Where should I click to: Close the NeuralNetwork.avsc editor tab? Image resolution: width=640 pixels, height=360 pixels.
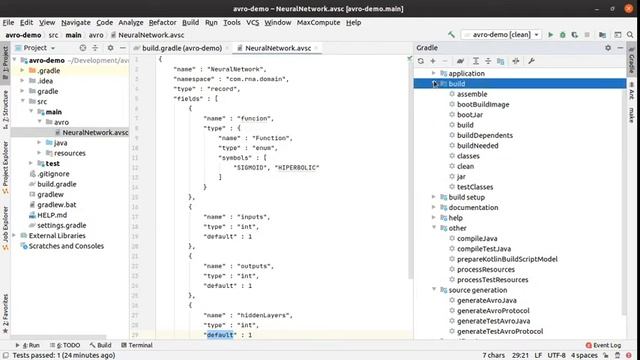pyautogui.click(x=316, y=48)
